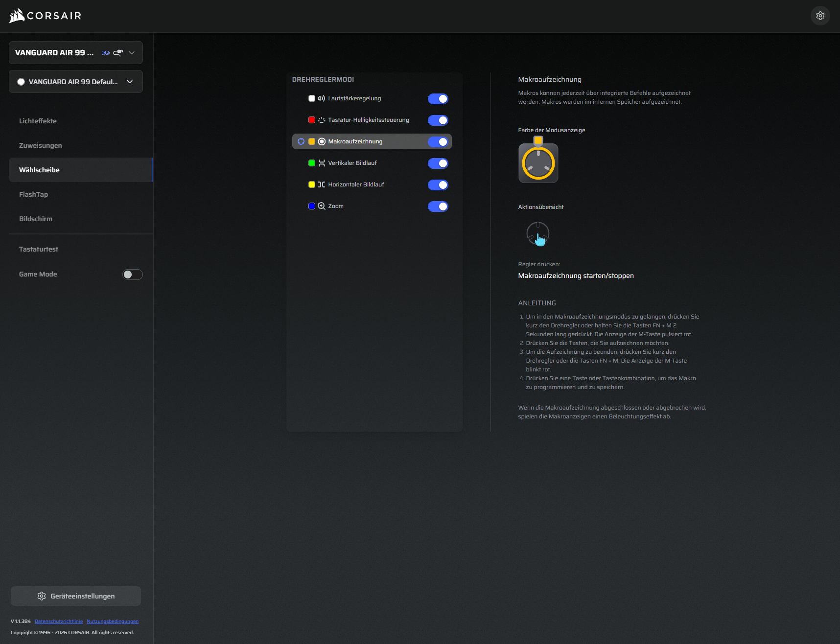Screen dimensions: 840x644
Task: Open the Zuweisungen menu item
Action: [40, 145]
